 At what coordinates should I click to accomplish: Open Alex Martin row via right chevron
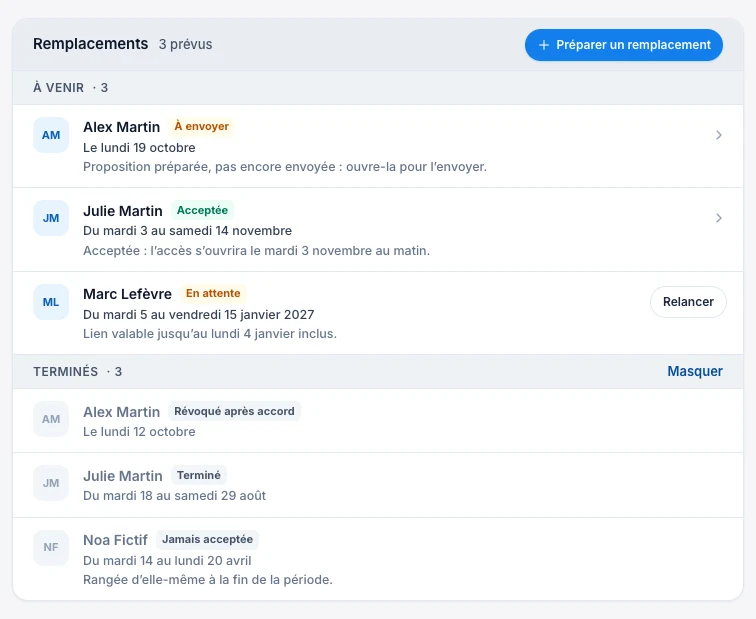point(718,135)
